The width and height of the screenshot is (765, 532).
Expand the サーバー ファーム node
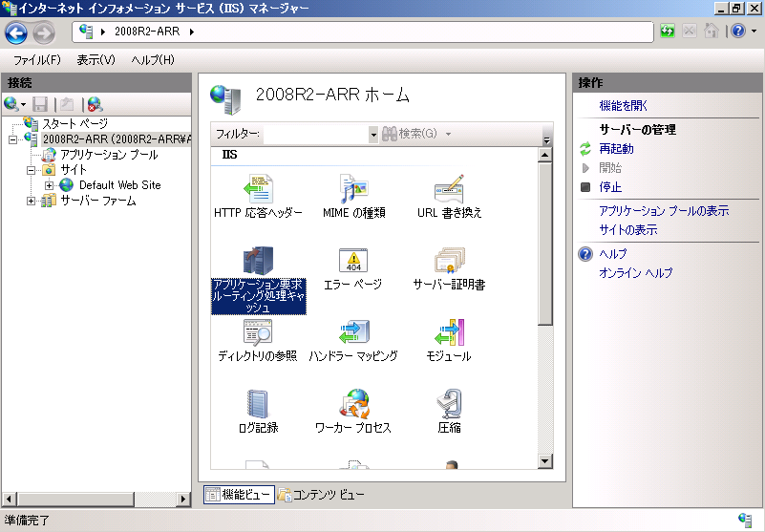[x=31, y=202]
